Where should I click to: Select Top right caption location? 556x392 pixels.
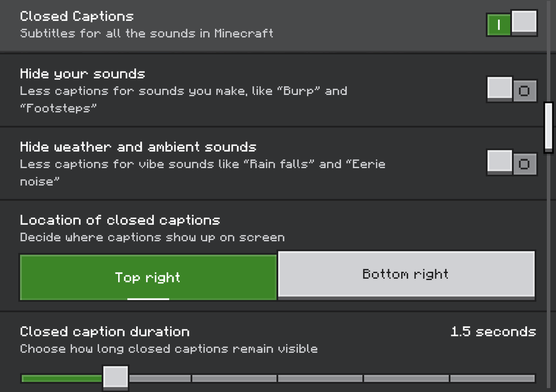pos(148,277)
